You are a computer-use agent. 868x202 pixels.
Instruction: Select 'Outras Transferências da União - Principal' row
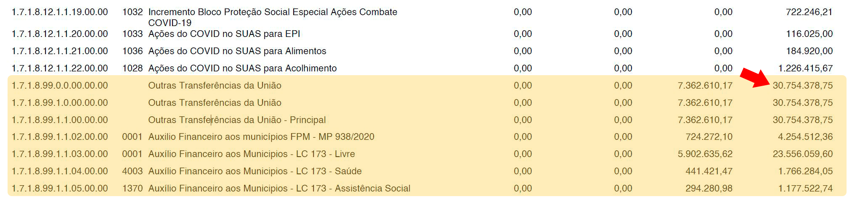pos(427,120)
